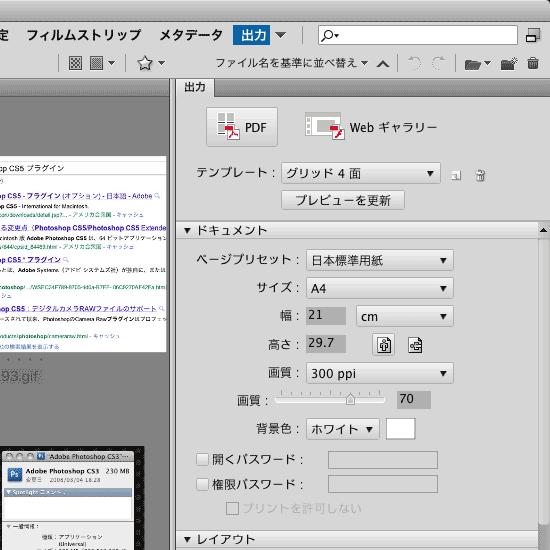Open thumbnail quality options icon dropdown
Screen dimensions: 550x550
[102, 63]
